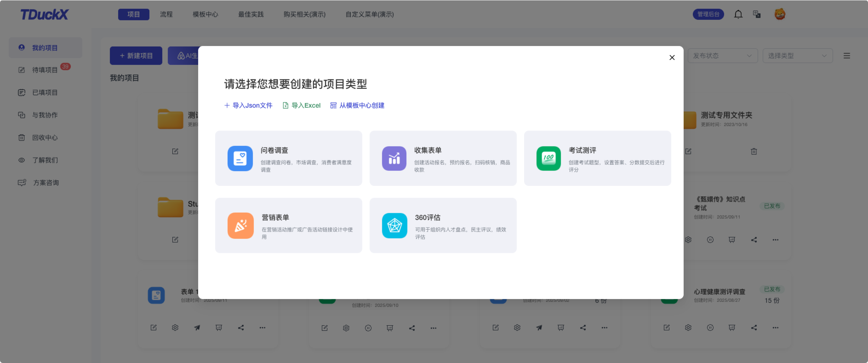Open 已填项目 in the sidebar
The image size is (868, 363).
(x=46, y=92)
